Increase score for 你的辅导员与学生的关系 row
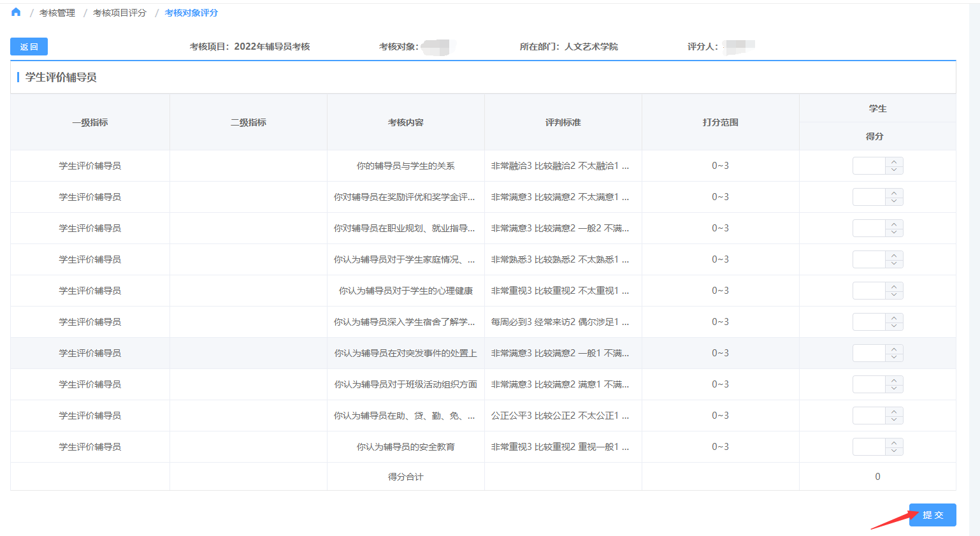 (894, 162)
